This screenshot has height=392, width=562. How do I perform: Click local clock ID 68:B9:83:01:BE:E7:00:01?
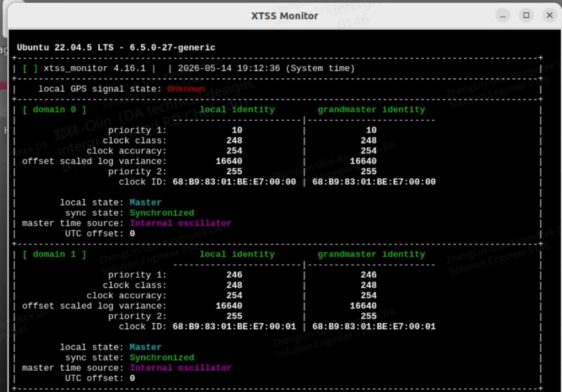[235, 327]
